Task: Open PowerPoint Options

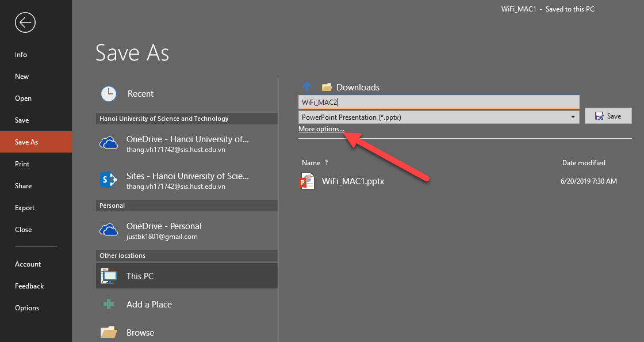Action: [x=26, y=307]
